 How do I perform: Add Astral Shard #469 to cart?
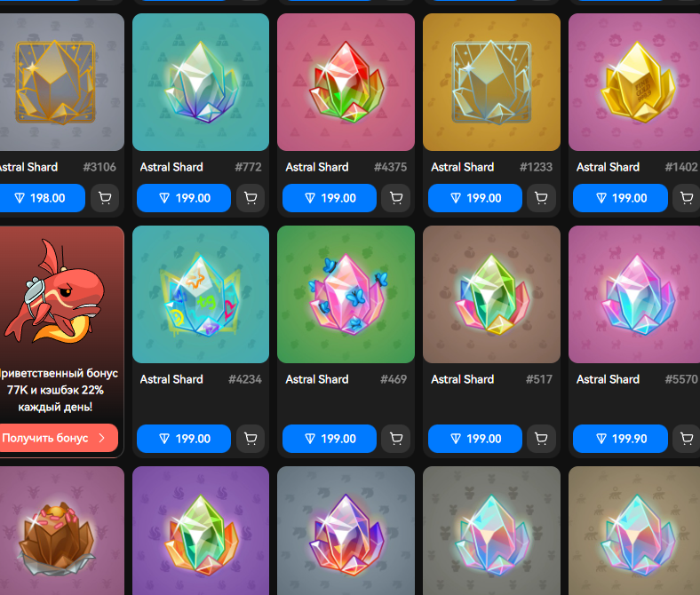click(x=396, y=439)
